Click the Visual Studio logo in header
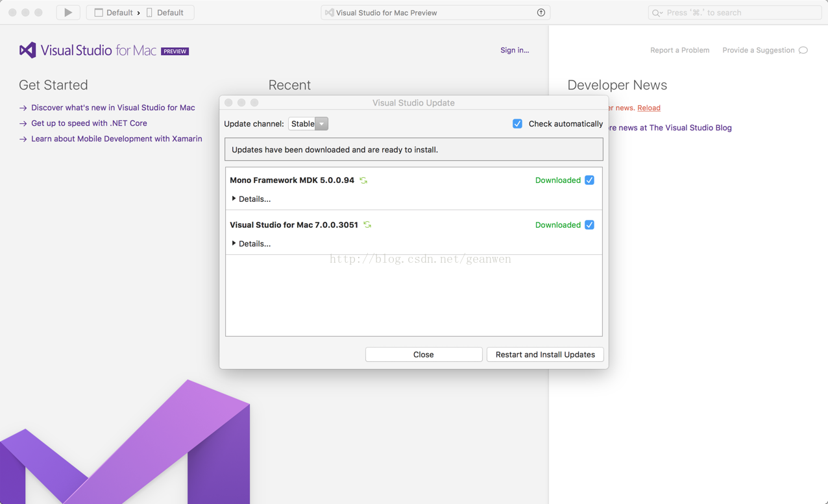828x504 pixels. tap(27, 50)
